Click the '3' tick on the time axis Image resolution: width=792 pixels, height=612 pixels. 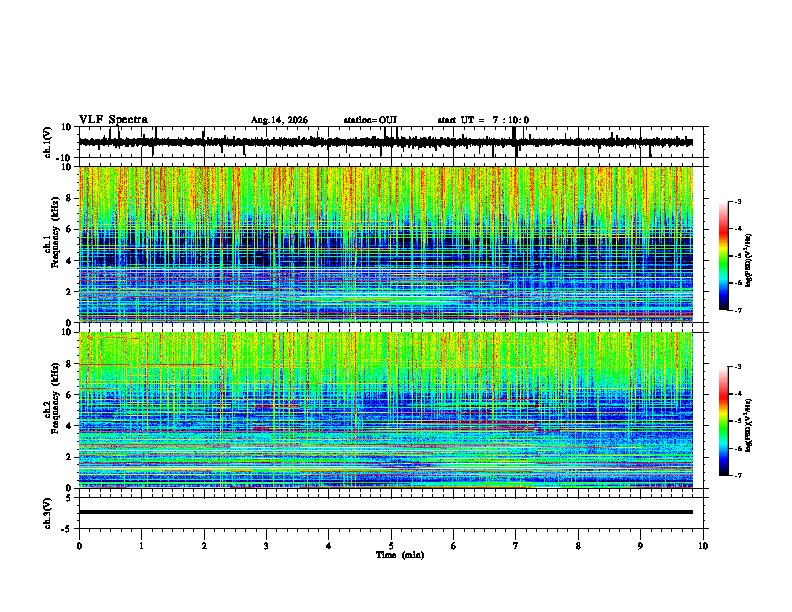tap(266, 546)
